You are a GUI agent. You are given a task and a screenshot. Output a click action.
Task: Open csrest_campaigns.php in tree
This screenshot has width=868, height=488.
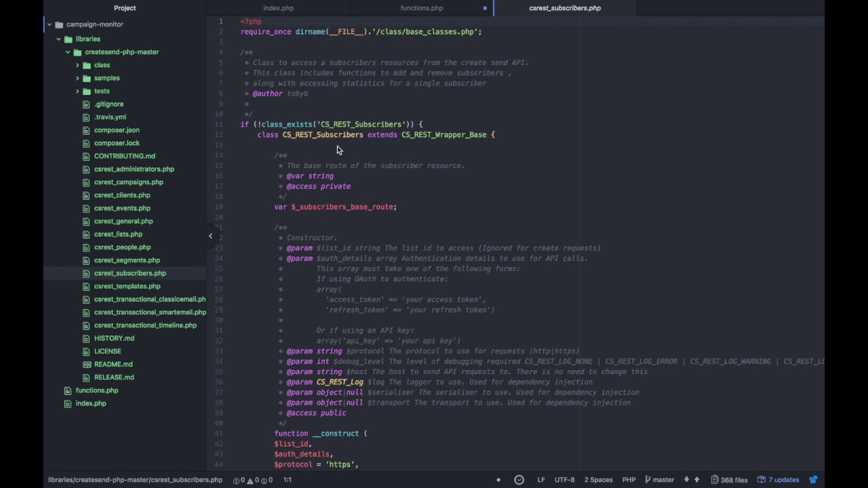click(129, 182)
